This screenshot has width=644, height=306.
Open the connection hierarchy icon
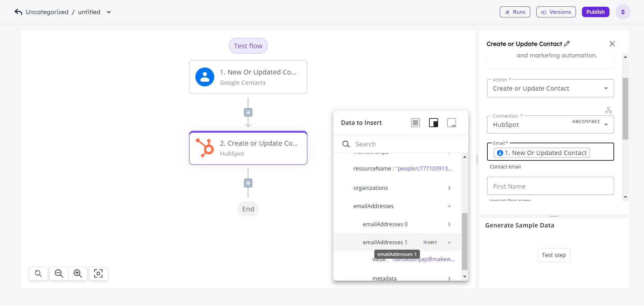pyautogui.click(x=608, y=110)
